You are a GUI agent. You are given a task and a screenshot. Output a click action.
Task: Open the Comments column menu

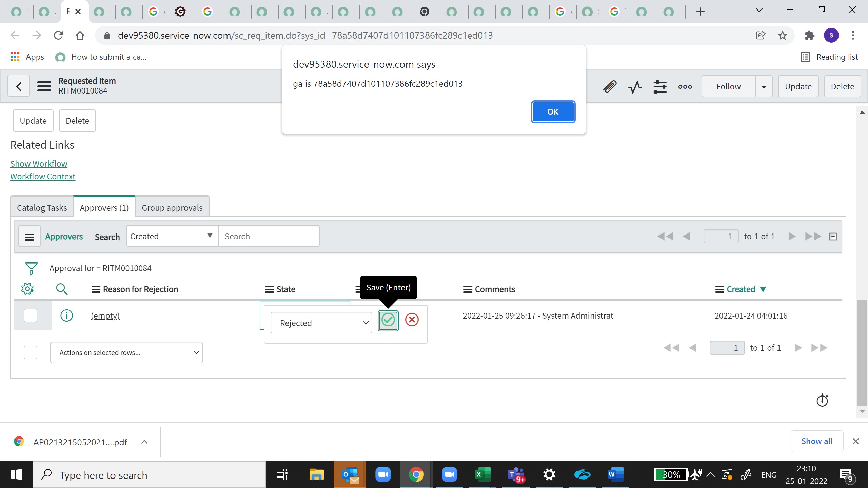(468, 289)
